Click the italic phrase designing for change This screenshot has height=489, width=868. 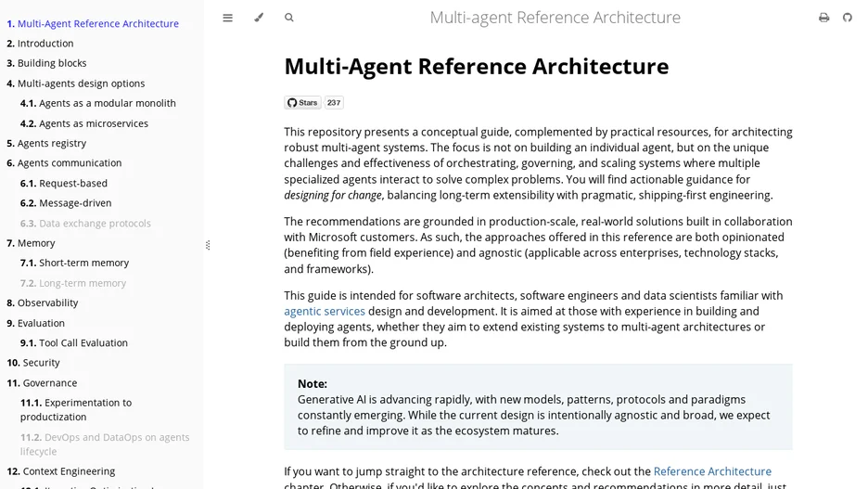[x=333, y=195]
